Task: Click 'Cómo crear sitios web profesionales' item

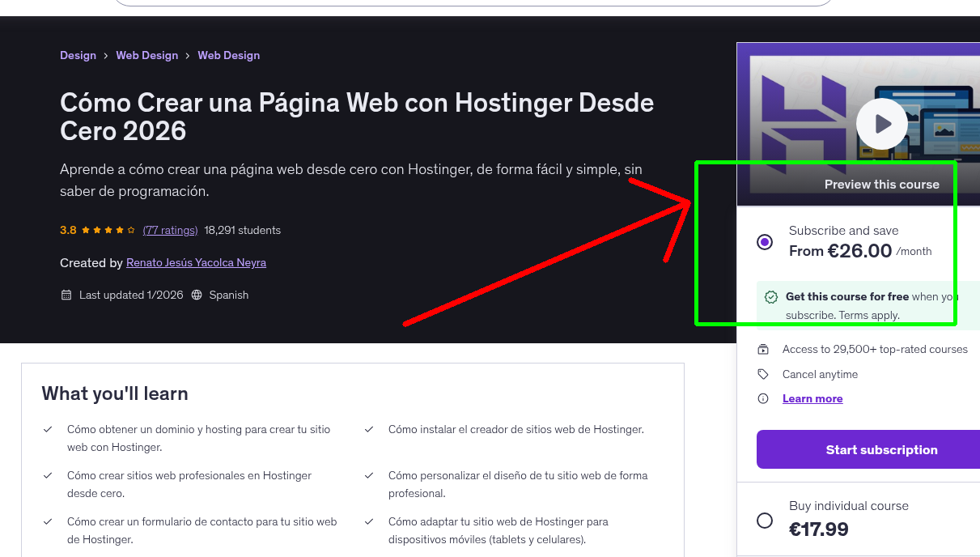Action: click(189, 484)
